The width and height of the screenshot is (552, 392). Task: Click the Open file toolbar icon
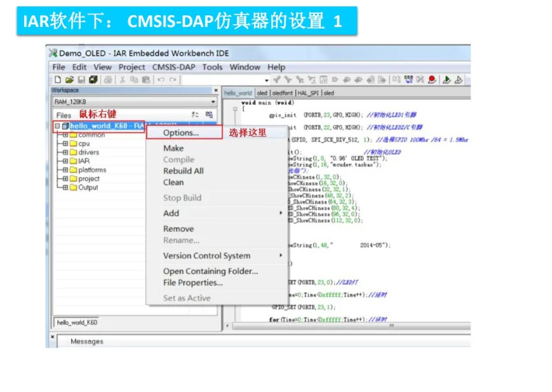[x=70, y=79]
